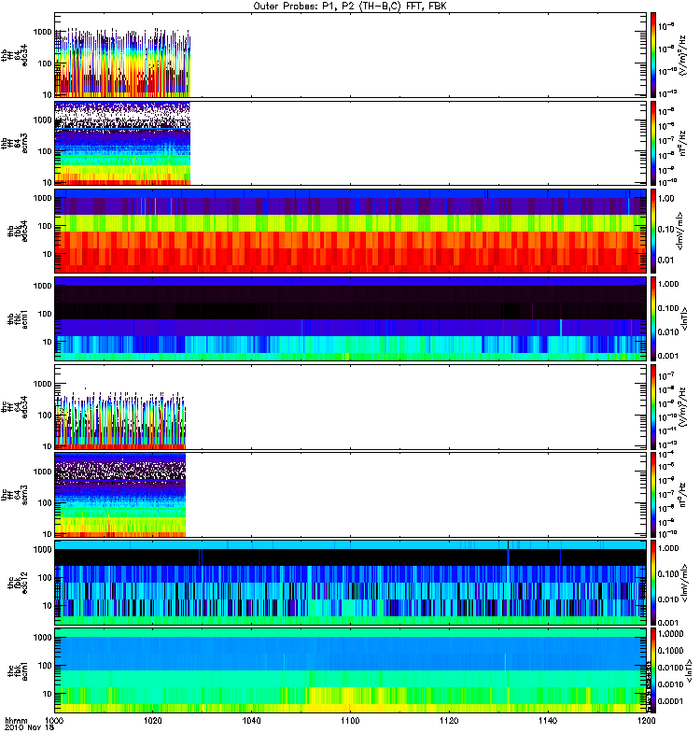Click the '1.0000' tick on thc fbk scm1 color bar
The width and height of the screenshot is (700, 747).
click(x=670, y=634)
